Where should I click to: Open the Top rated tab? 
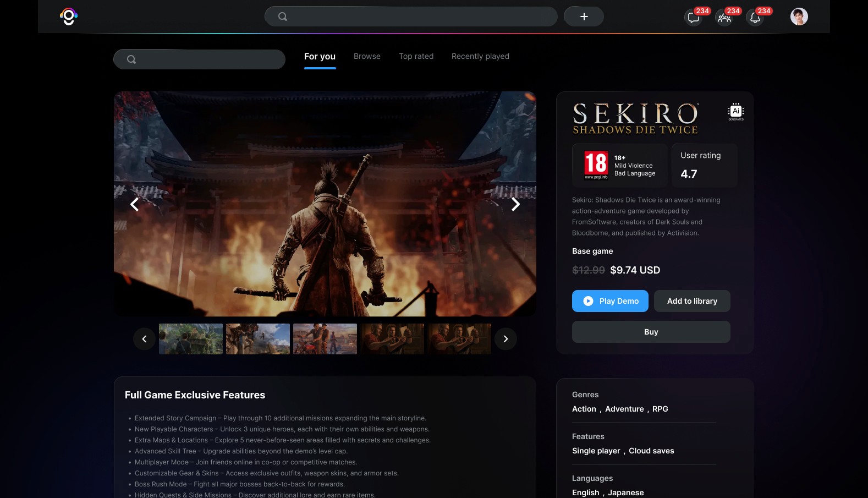coord(416,56)
